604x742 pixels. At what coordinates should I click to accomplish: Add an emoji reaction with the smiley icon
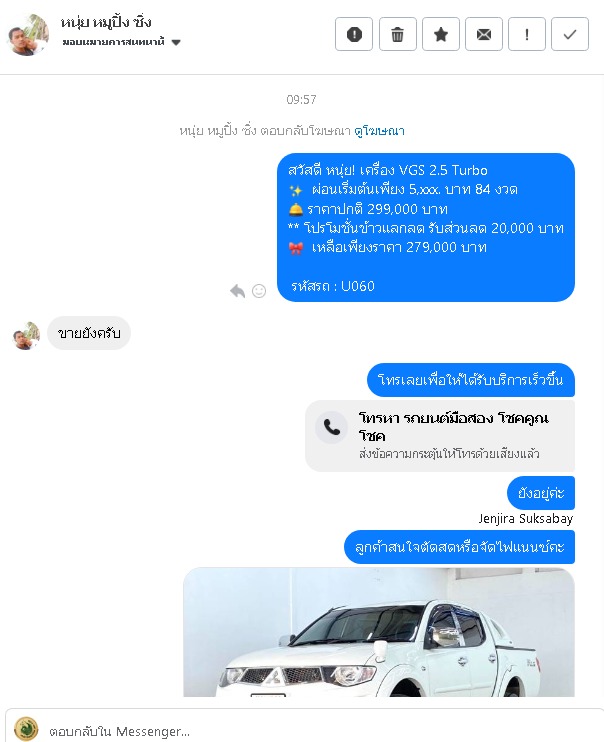click(x=259, y=291)
